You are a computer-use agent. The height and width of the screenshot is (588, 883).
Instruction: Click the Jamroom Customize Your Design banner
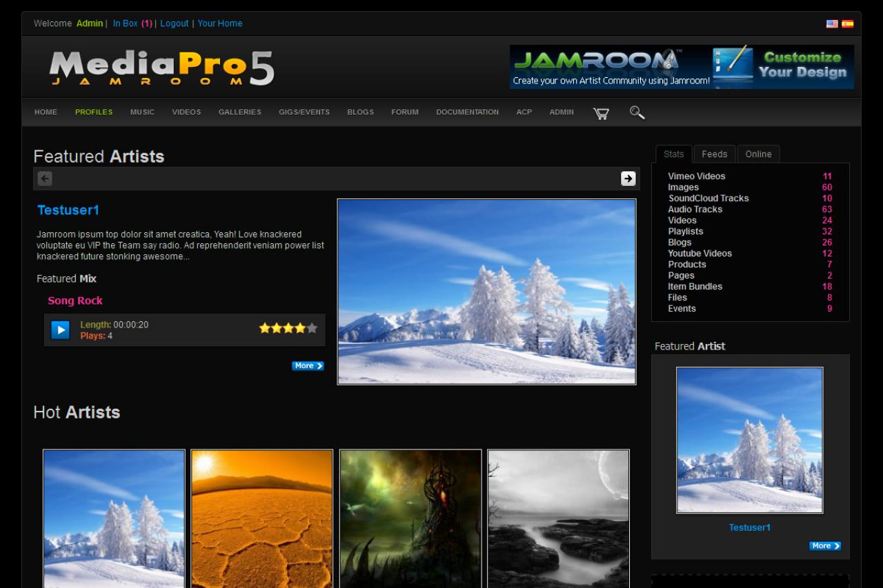click(x=682, y=67)
